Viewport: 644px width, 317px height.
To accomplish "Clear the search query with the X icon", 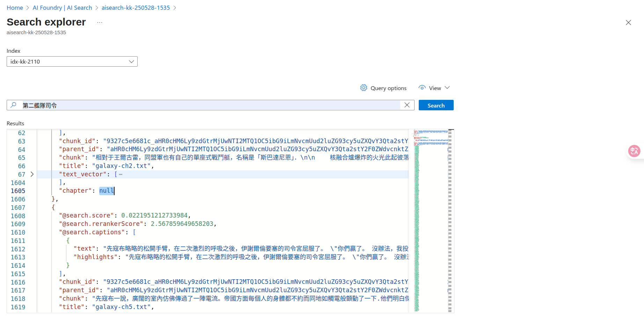I will (407, 105).
